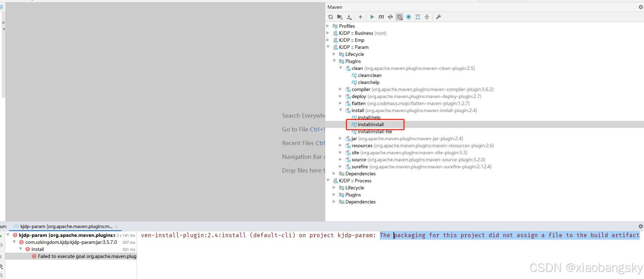Screen dimensions: 644x279
Task: Click the Expand All toolbar icon
Action: pos(418,17)
